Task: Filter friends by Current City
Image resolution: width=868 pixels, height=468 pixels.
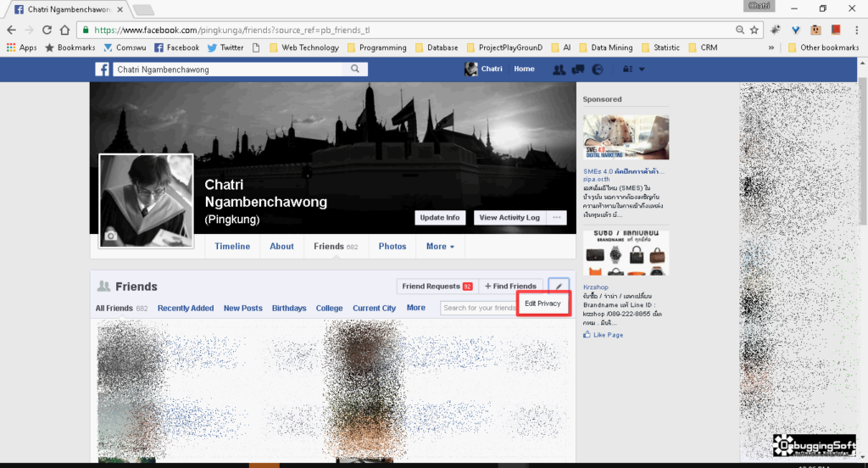Action: point(374,308)
